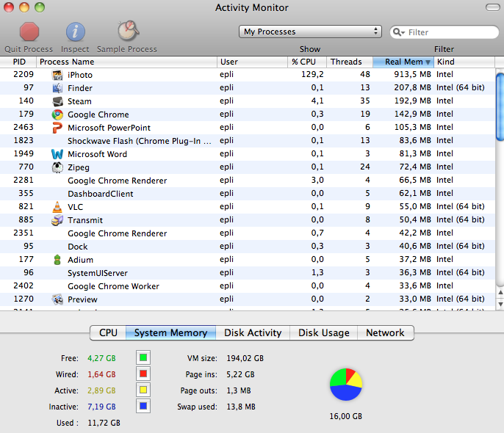Click the Sample Process icon

[128, 31]
